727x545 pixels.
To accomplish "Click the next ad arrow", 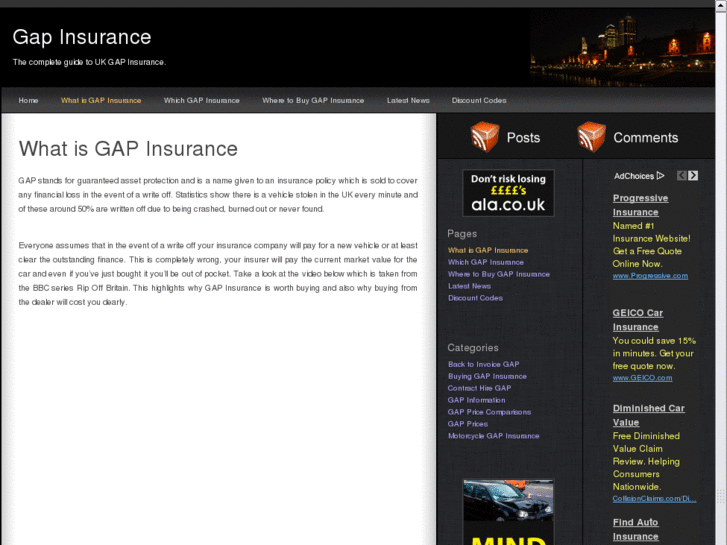I will [693, 175].
